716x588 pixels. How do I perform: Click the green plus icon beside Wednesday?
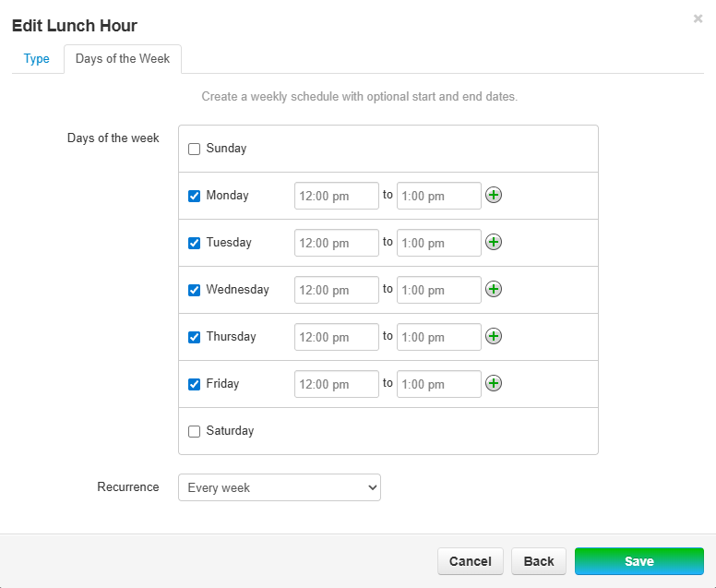494,289
